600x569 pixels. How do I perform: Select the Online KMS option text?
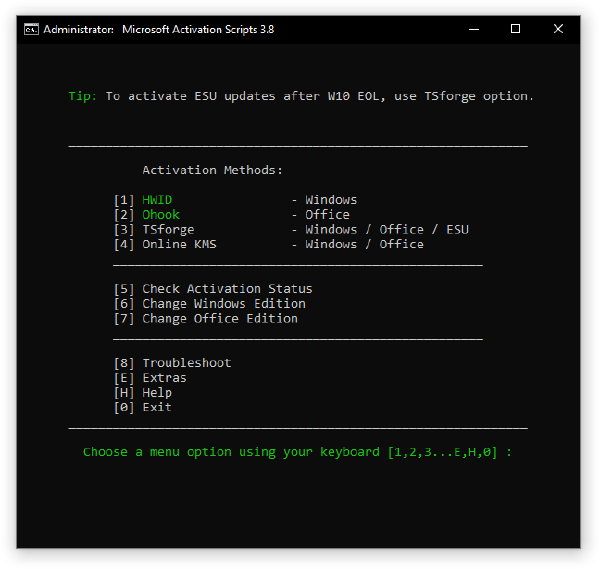(x=179, y=244)
